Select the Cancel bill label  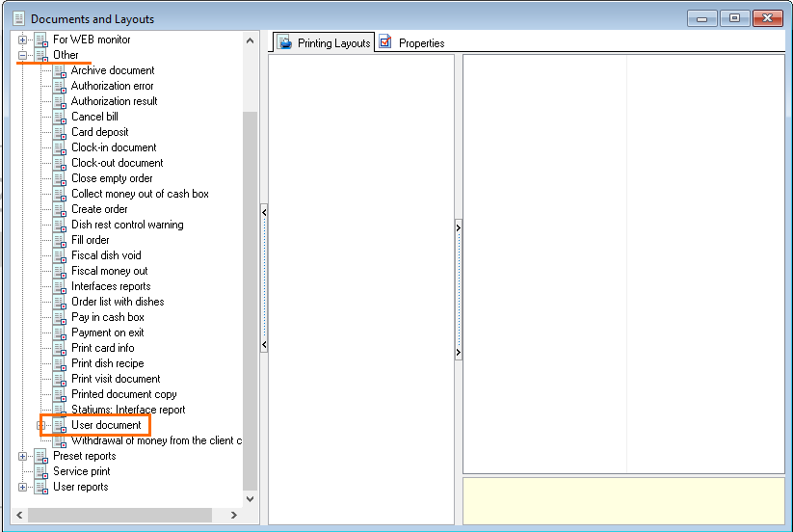pyautogui.click(x=94, y=117)
